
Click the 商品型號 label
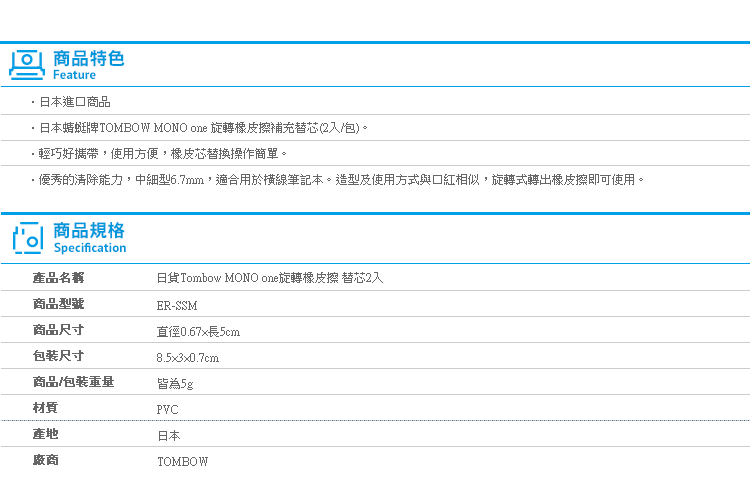click(x=58, y=304)
